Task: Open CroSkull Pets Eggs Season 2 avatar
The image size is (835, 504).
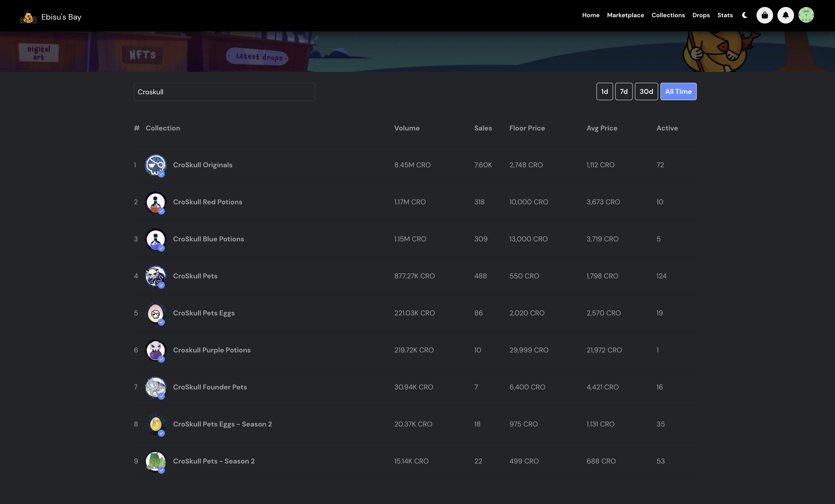Action: click(155, 425)
